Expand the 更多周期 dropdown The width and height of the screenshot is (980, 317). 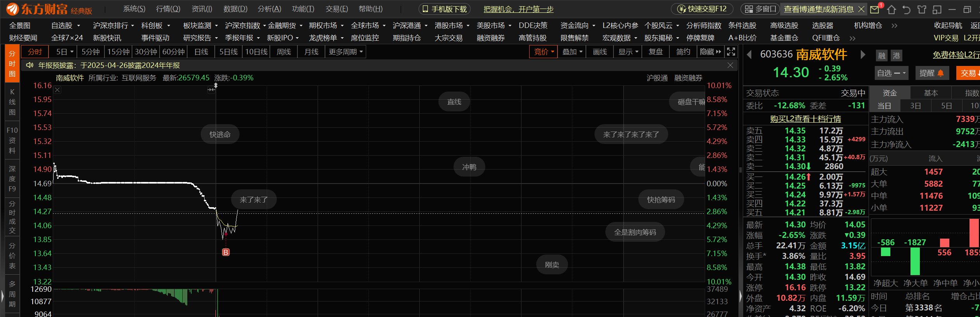click(346, 52)
